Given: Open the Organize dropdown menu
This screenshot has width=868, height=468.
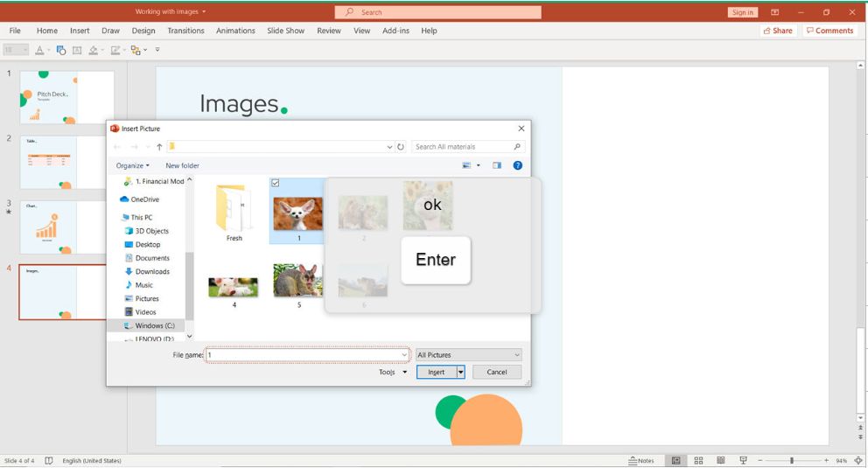Looking at the screenshot, I should (x=132, y=165).
